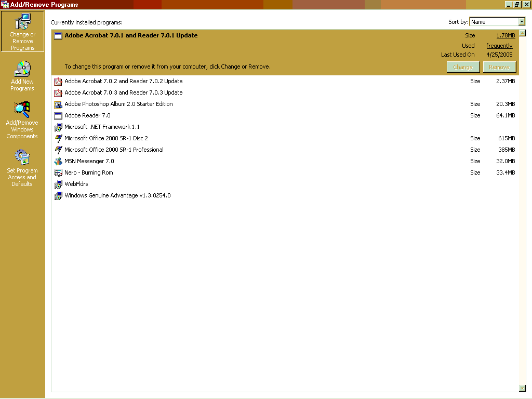Click the scrollbar down arrow
Screen dimensions: 532x399
pos(523,389)
